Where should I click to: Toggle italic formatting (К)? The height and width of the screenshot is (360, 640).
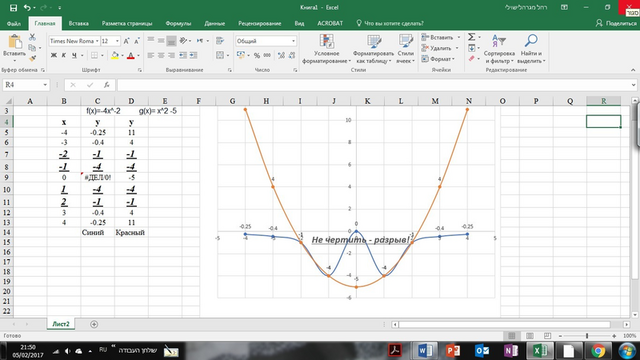64,55
